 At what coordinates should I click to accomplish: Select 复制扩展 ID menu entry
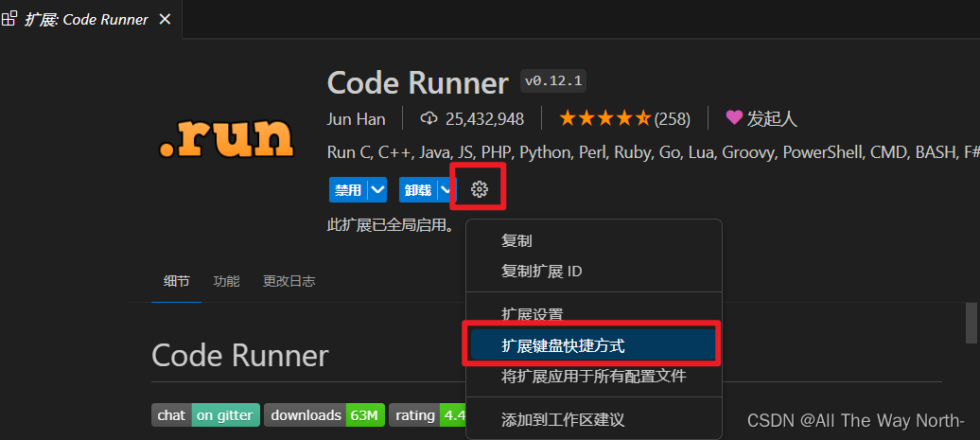tap(594, 271)
